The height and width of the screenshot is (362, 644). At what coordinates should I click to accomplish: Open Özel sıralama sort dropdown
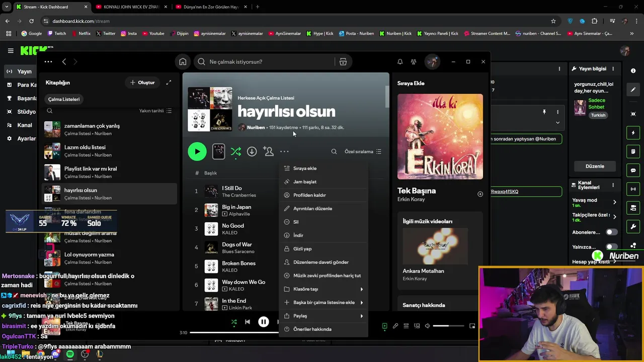(x=363, y=151)
